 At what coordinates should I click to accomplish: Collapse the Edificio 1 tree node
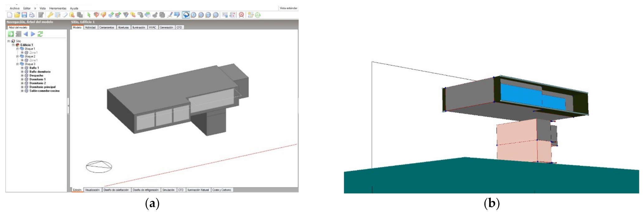[13, 45]
